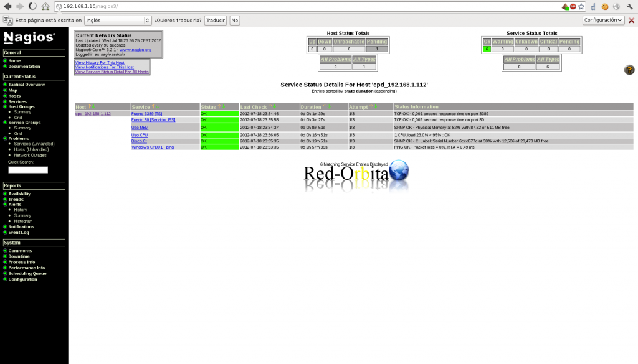Go to the browser home icon
The width and height of the screenshot is (638, 364).
[x=45, y=6]
